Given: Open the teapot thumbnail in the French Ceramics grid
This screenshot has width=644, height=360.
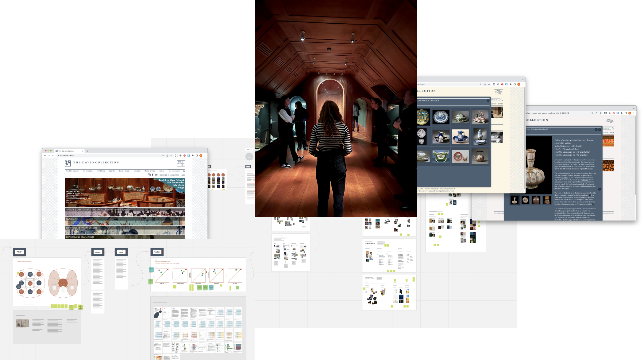Looking at the screenshot, I should tap(480, 157).
